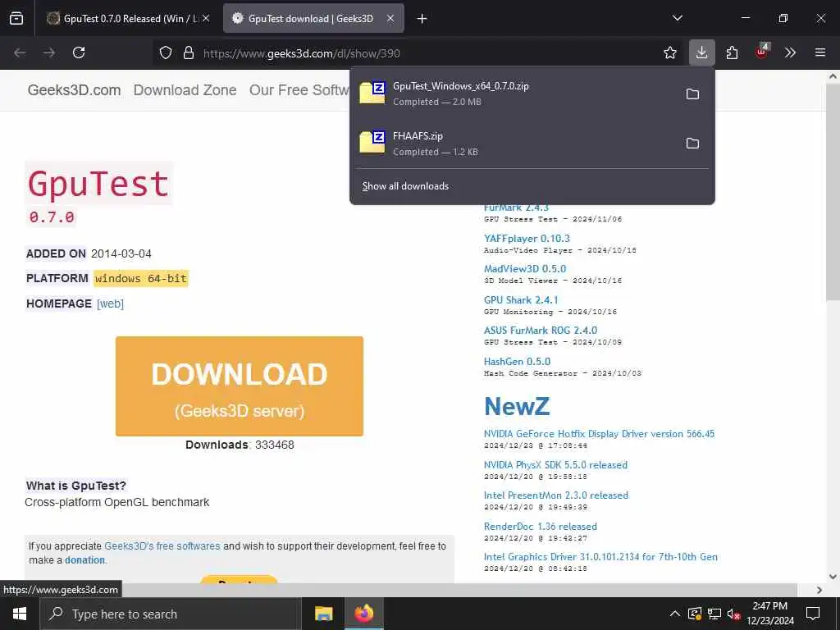Open ASUS FurMark ROG 2.4.0 link
The height and width of the screenshot is (630, 840).
(541, 331)
